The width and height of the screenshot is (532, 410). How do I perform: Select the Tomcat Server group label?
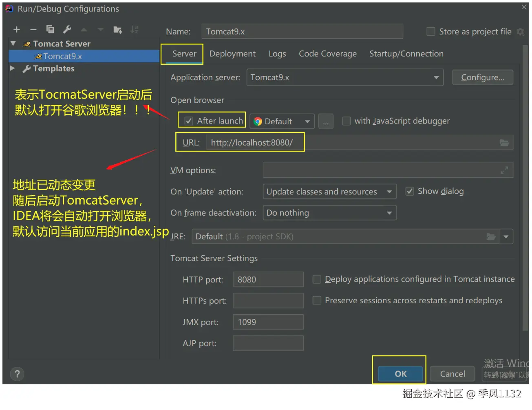pos(62,44)
